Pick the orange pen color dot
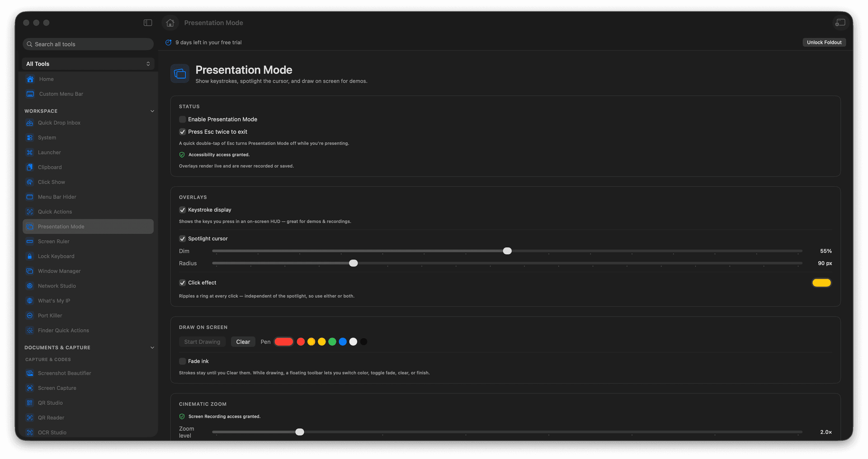868x459 pixels. (311, 342)
